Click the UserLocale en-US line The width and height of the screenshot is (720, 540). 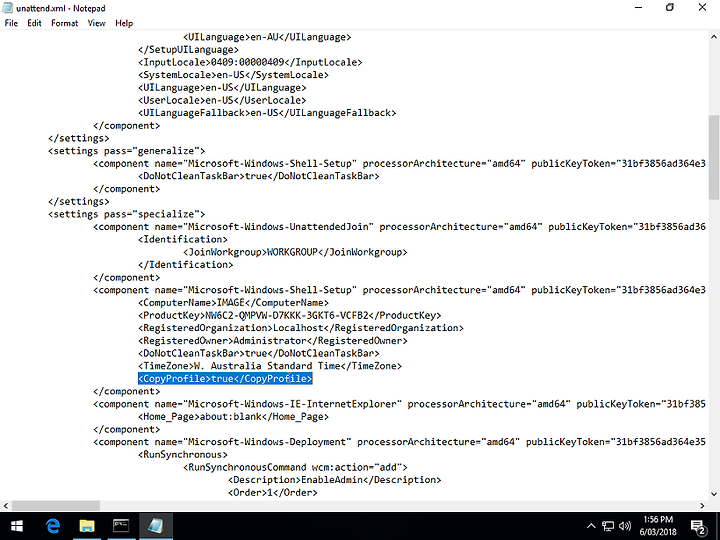click(x=222, y=100)
